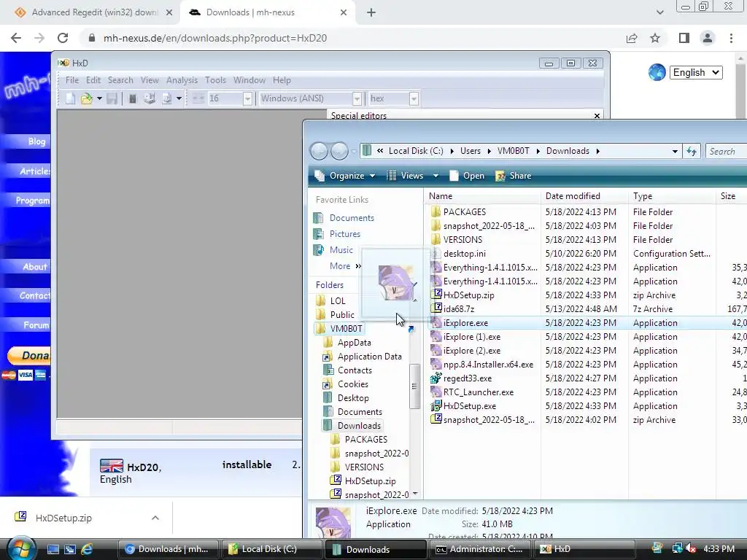Viewport: 747px width, 560px height.
Task: Reload the Chrome page
Action: [x=63, y=38]
